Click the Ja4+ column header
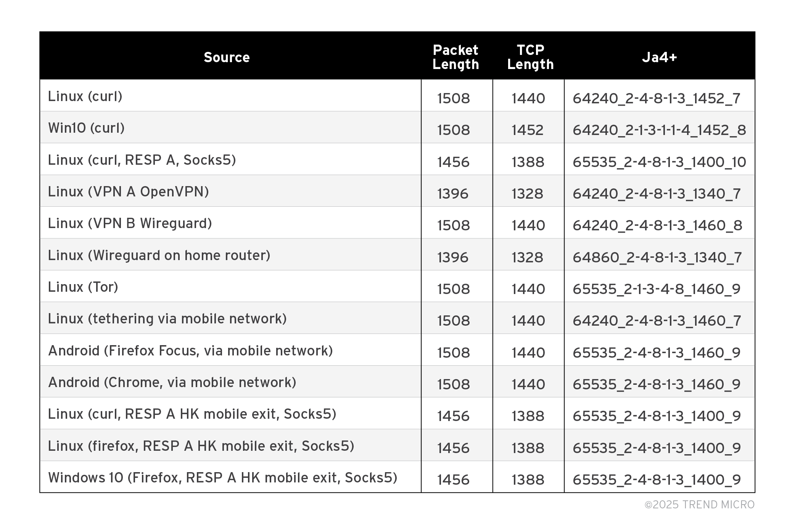This screenshot has height=532, width=795. click(659, 57)
